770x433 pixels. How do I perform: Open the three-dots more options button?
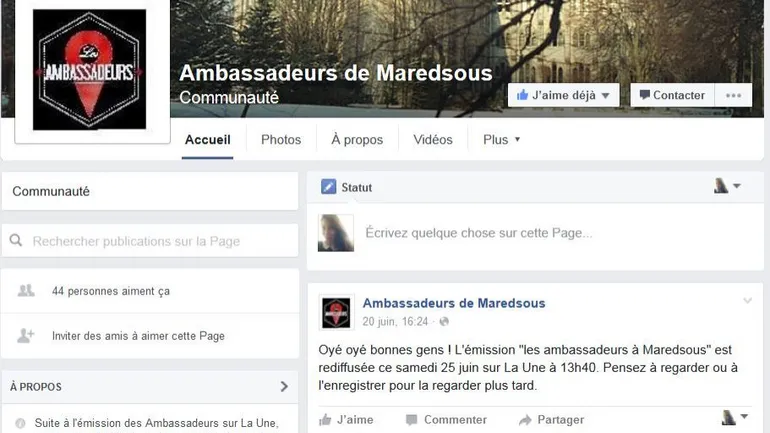point(733,95)
